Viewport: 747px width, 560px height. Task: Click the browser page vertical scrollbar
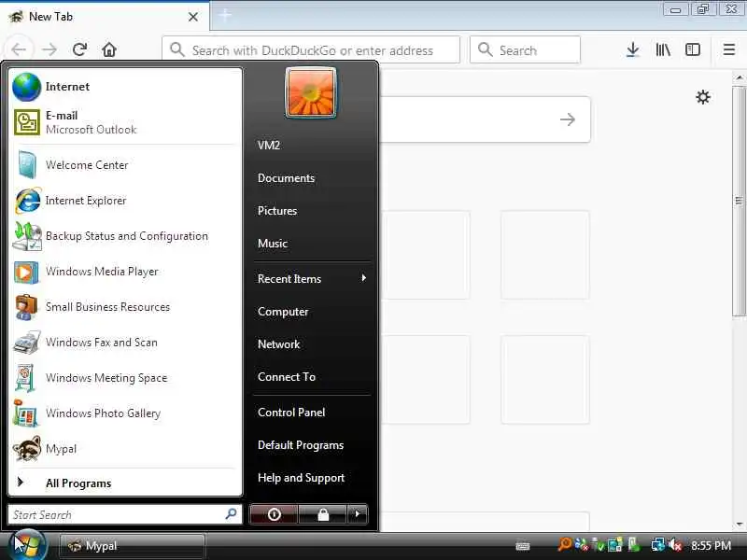click(x=739, y=201)
